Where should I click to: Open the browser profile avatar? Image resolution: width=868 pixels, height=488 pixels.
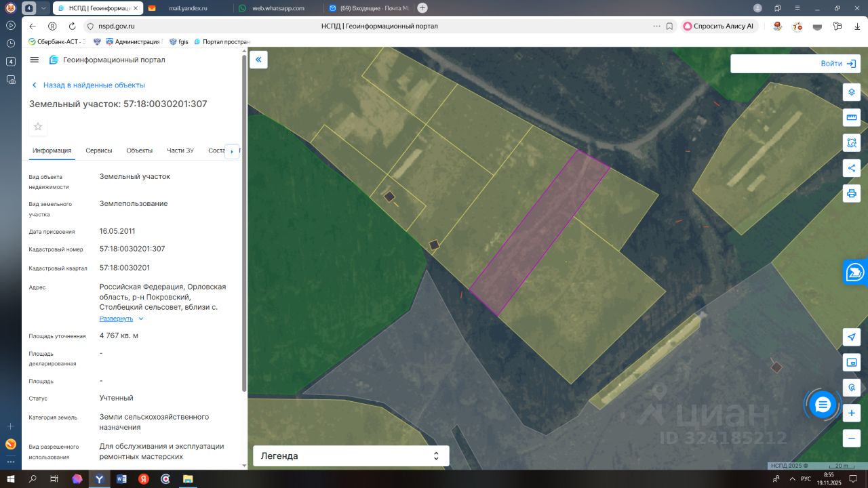coord(757,8)
